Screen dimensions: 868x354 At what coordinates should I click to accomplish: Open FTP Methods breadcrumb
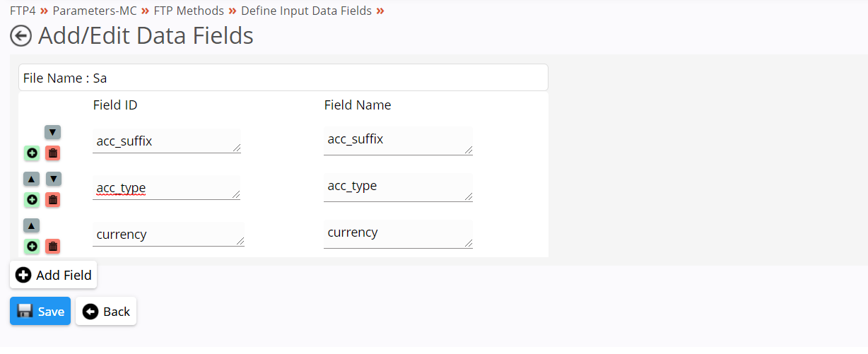(x=189, y=11)
